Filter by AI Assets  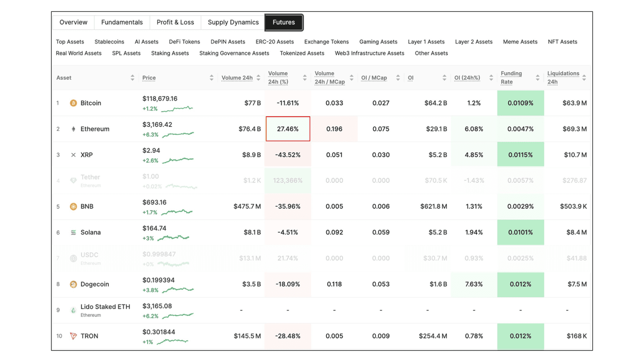tap(146, 42)
